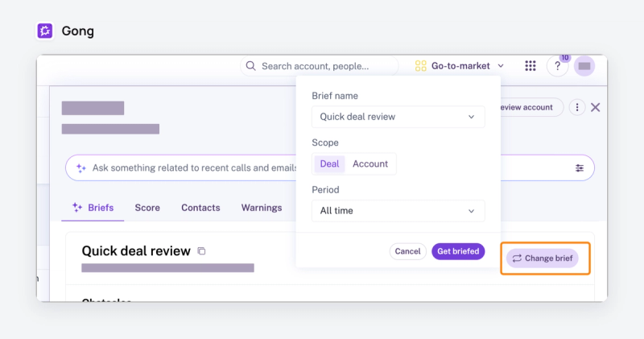Open the filter settings sliders icon
The height and width of the screenshot is (339, 644).
pos(580,167)
